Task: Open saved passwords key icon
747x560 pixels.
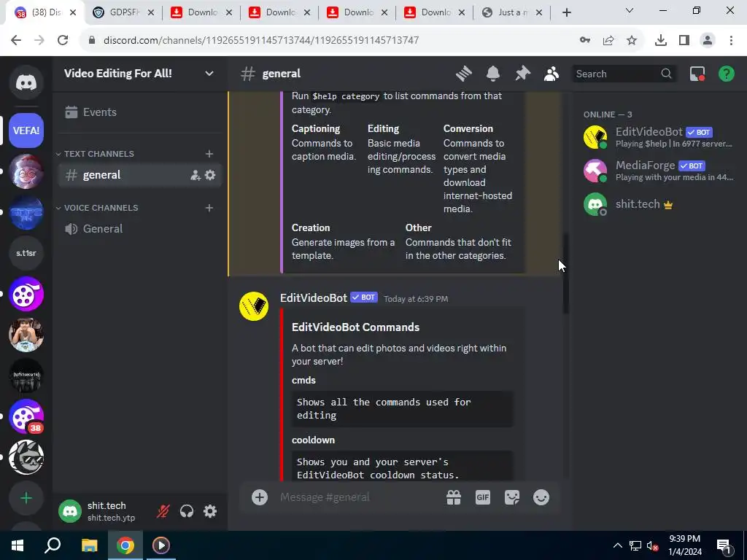Action: pyautogui.click(x=585, y=41)
